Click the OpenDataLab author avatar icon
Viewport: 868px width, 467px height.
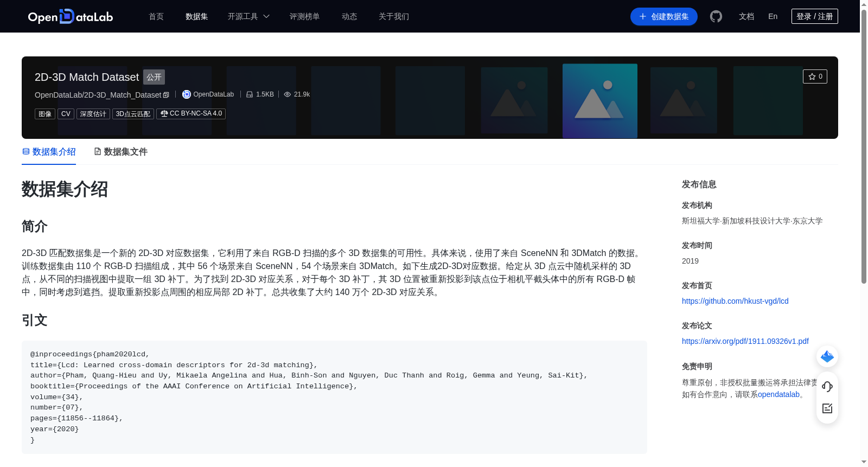[x=187, y=94]
